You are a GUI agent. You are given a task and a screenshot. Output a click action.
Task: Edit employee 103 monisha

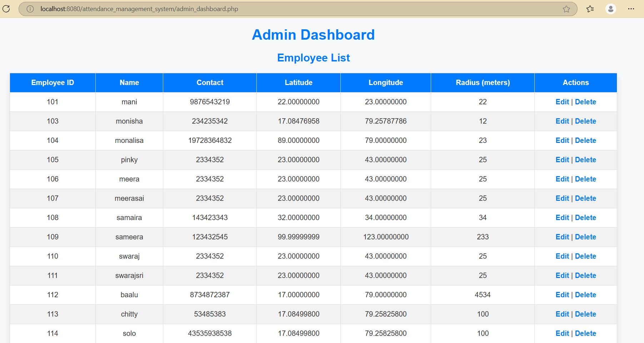click(562, 121)
